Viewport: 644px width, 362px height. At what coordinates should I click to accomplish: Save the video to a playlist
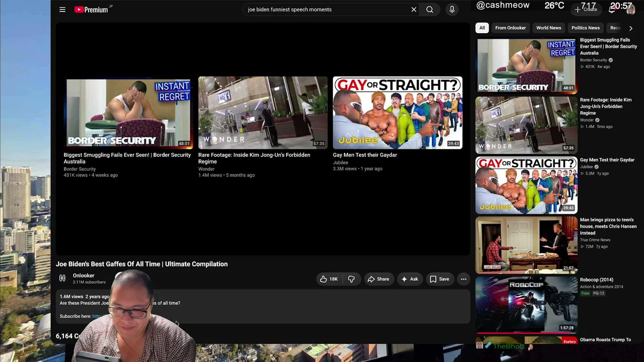[439, 279]
